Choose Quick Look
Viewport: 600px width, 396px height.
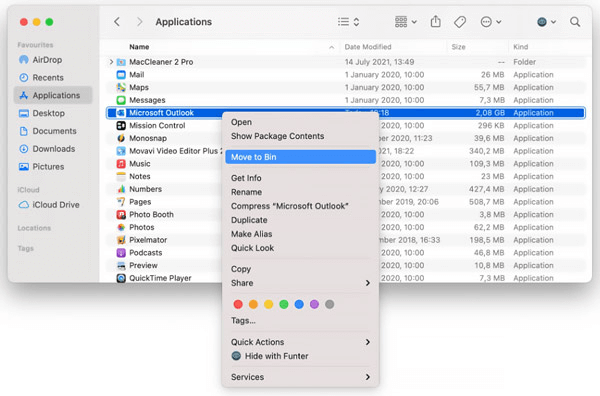[300, 248]
